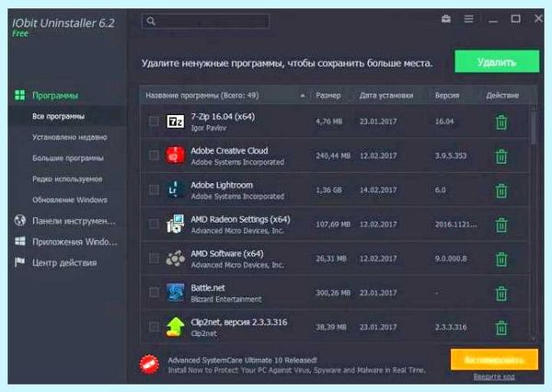Image resolution: width=552 pixels, height=392 pixels.
Task: Click install date 14.02.2017
Action: [x=378, y=190]
